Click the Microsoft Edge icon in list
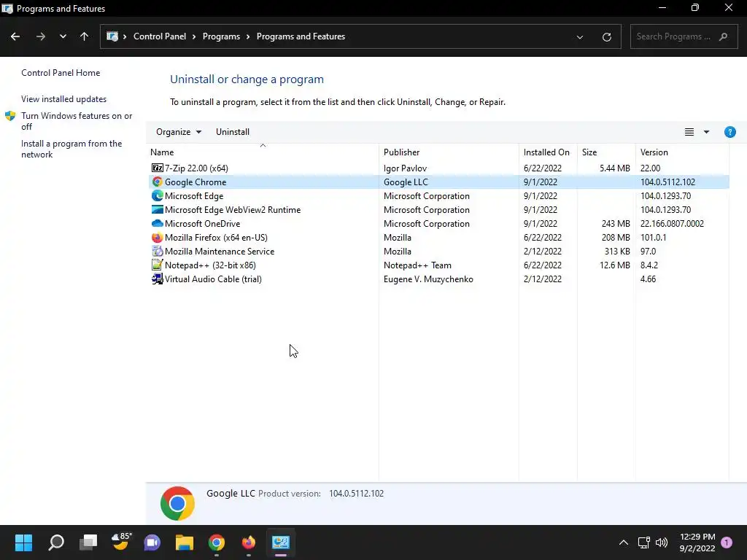Viewport: 747px width, 560px height. [158, 195]
